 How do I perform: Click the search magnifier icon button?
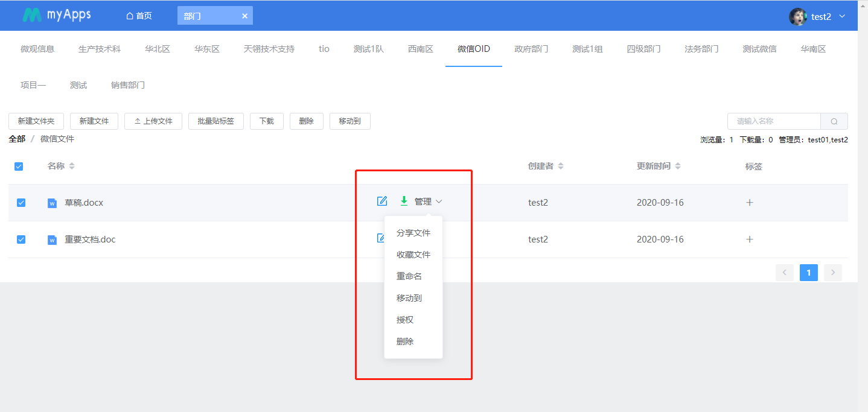click(834, 121)
